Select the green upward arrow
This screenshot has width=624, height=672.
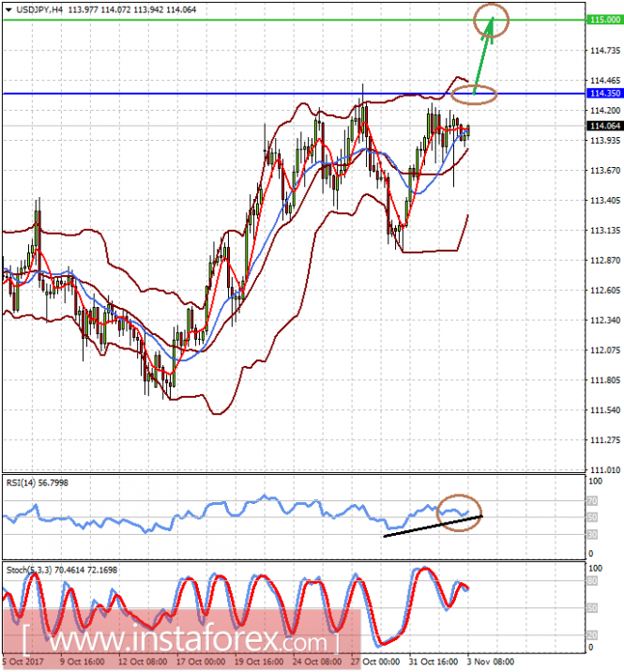(x=483, y=56)
